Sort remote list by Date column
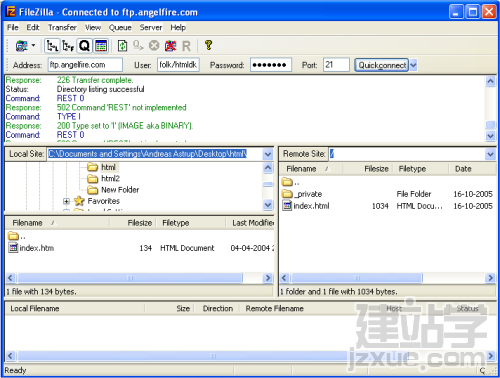Image resolution: width=500 pixels, height=378 pixels. tap(472, 169)
